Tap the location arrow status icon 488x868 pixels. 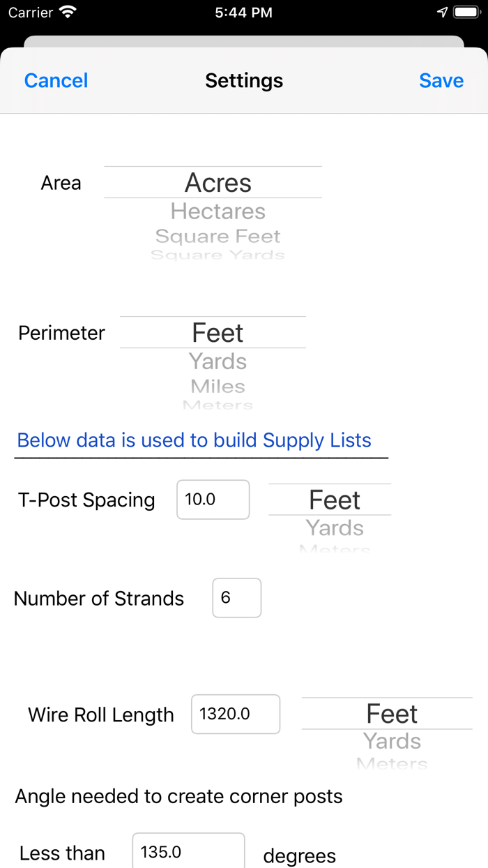pos(442,13)
